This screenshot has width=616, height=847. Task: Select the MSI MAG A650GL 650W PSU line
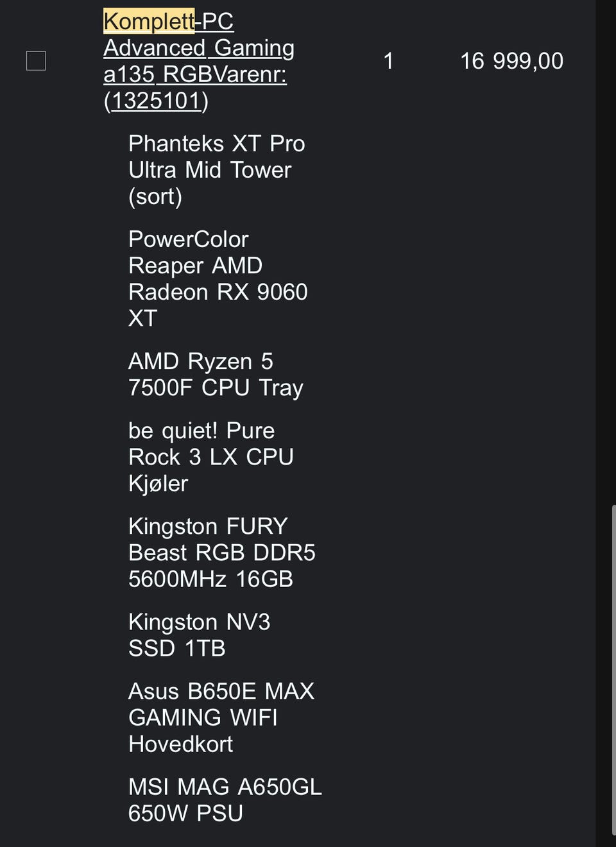(x=225, y=800)
